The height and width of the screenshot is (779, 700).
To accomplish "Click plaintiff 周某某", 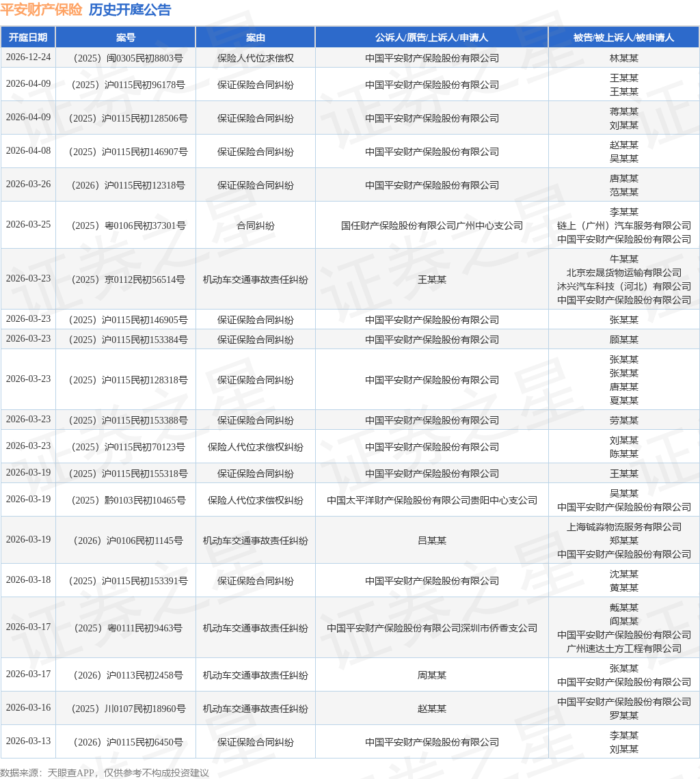I will pyautogui.click(x=431, y=675).
